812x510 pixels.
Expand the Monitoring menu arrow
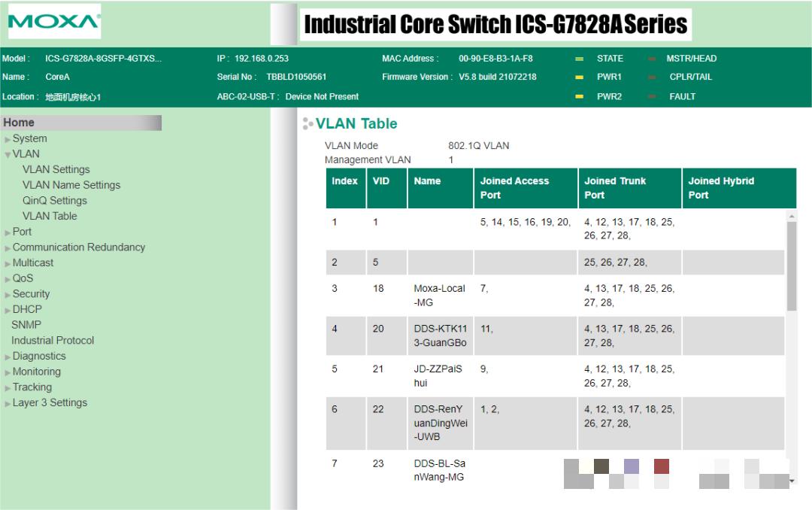tap(8, 372)
